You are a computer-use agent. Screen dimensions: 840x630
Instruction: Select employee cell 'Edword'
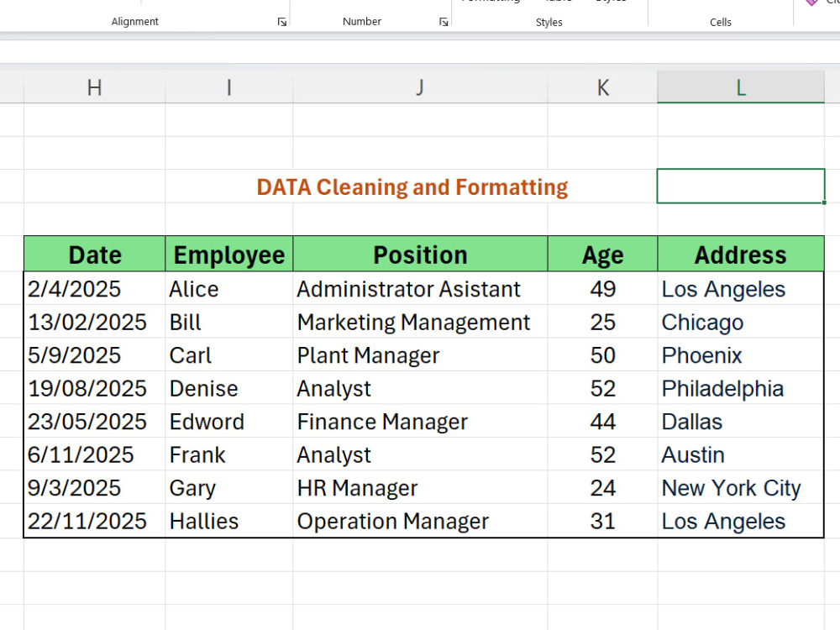point(229,422)
